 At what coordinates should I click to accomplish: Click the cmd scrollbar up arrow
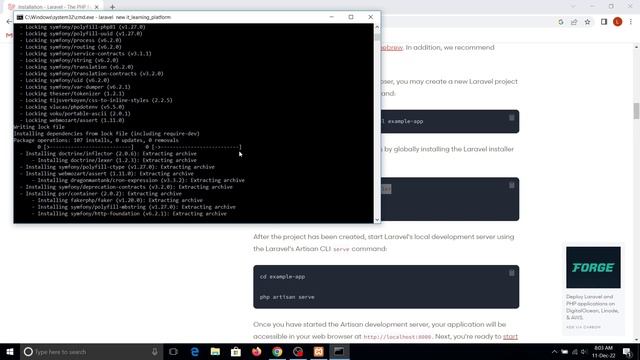[x=377, y=27]
